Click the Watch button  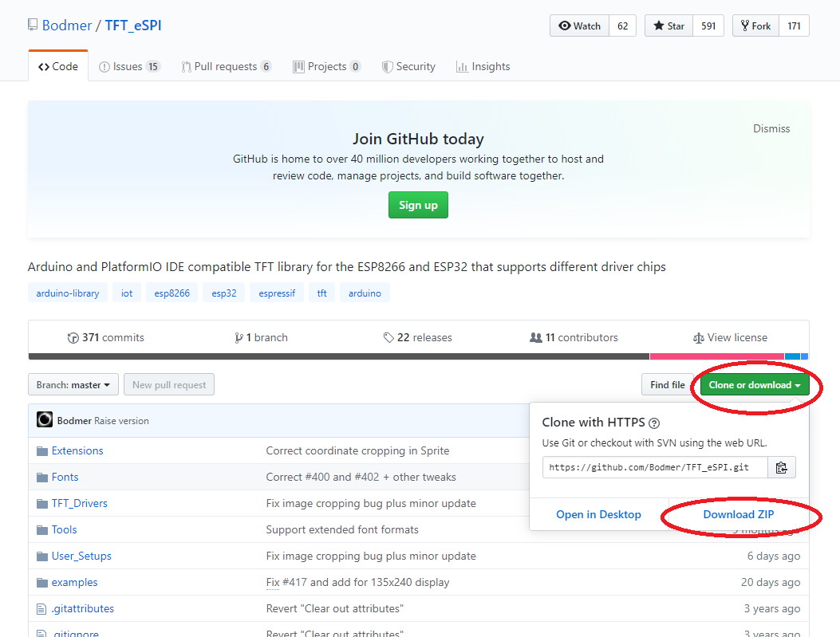pyautogui.click(x=580, y=26)
